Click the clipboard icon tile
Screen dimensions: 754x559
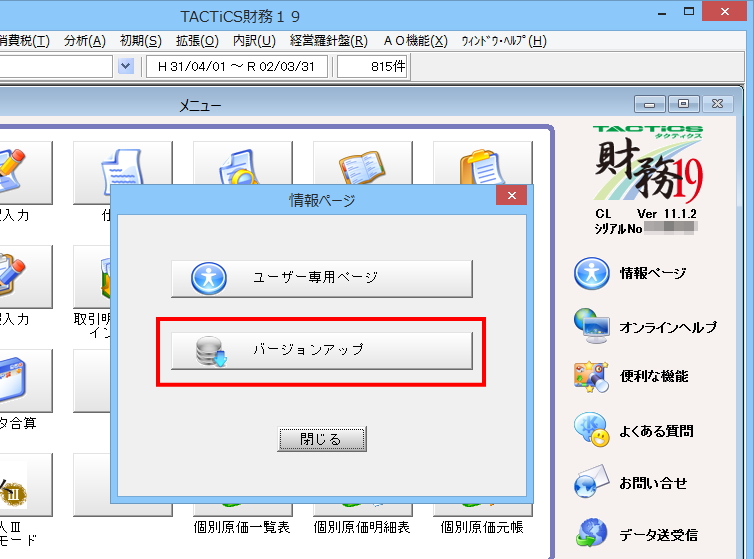[483, 164]
